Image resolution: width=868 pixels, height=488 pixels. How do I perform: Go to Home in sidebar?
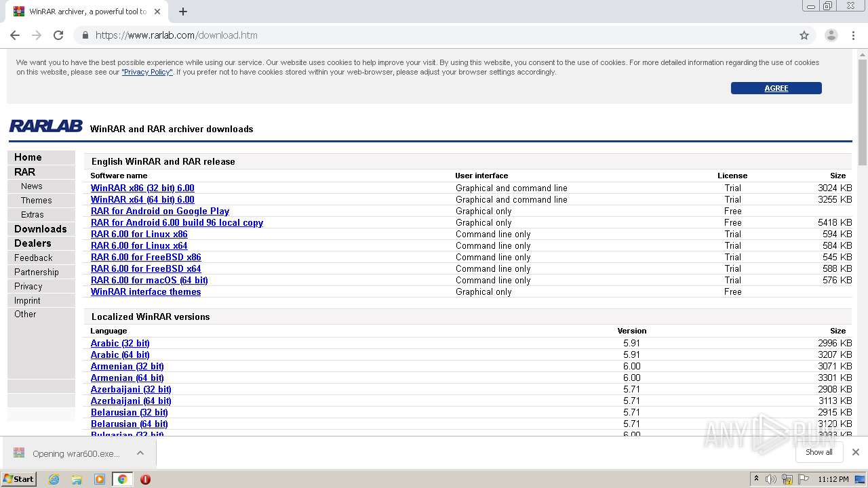[x=28, y=157]
